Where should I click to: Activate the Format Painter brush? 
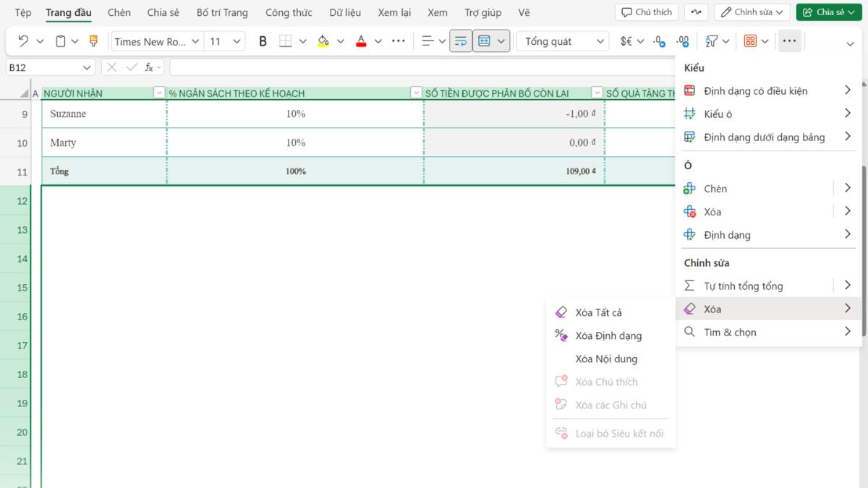[x=93, y=41]
